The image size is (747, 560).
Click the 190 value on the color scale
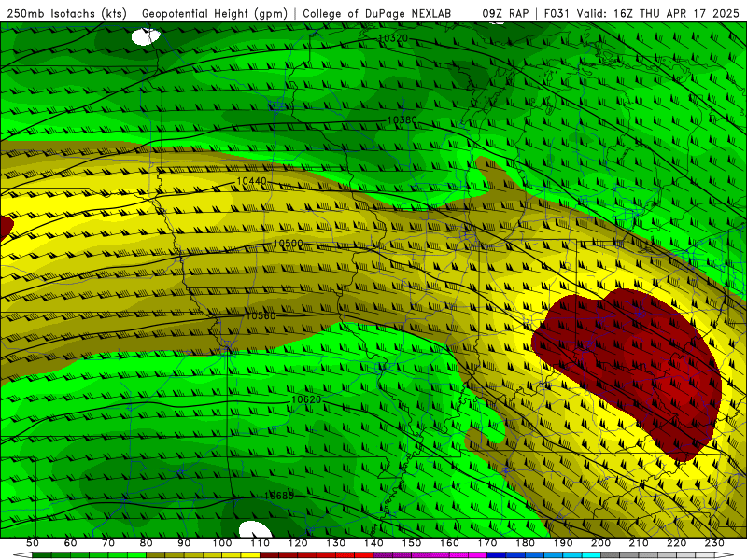[x=563, y=543]
